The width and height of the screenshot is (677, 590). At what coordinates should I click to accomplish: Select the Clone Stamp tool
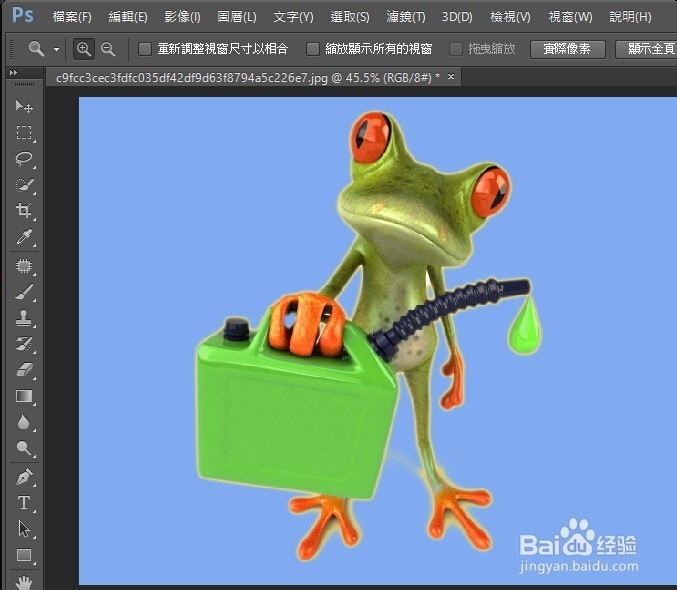click(x=24, y=318)
